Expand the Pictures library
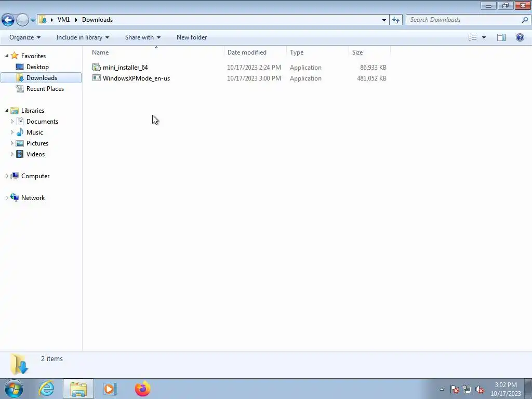The width and height of the screenshot is (532, 399). click(12, 143)
